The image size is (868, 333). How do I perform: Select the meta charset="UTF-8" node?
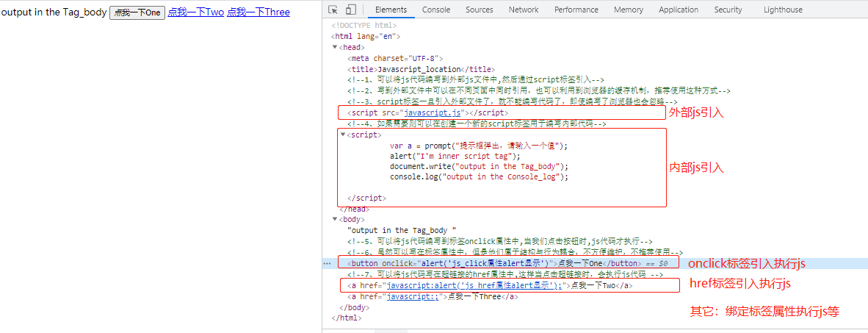coord(395,57)
